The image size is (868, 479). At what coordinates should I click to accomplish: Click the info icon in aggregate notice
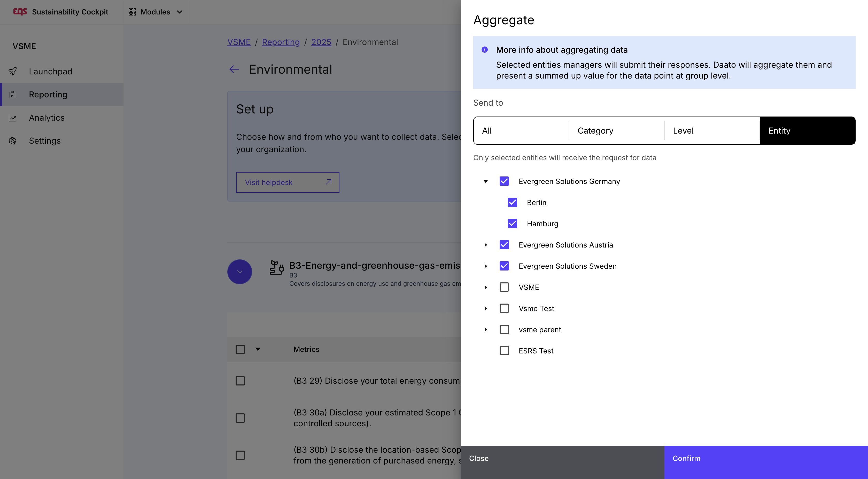click(x=485, y=50)
